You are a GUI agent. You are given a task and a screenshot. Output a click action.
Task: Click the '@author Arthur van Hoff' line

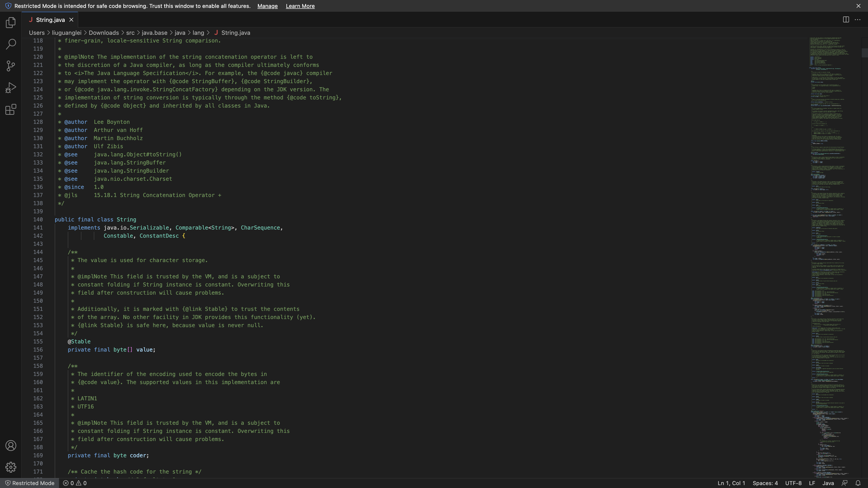[x=100, y=130]
